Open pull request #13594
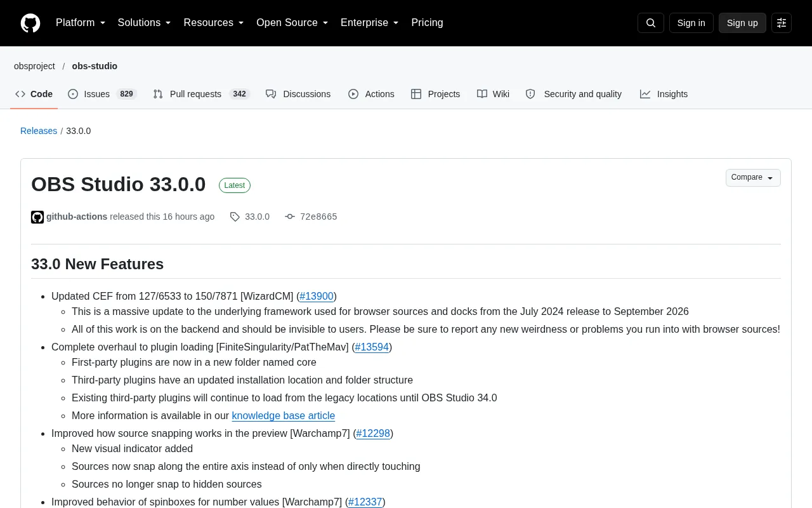 [x=372, y=347]
